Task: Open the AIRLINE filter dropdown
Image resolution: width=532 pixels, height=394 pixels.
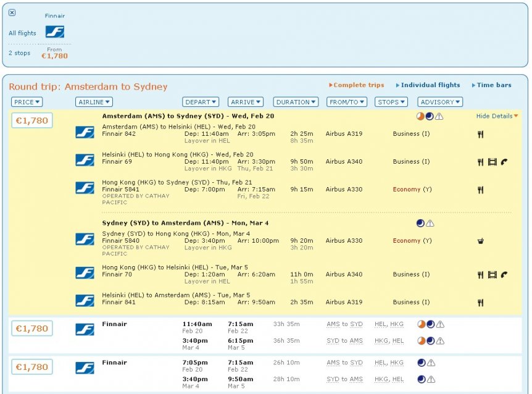Action: point(94,102)
